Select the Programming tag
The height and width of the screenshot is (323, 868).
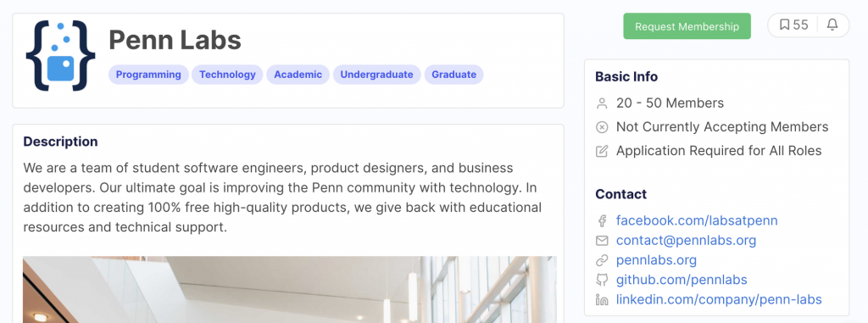click(x=148, y=75)
